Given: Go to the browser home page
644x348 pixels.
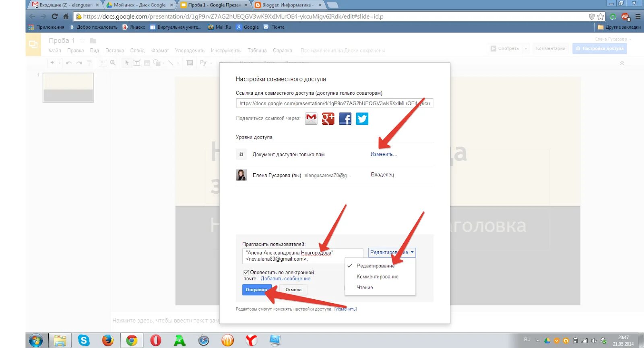Looking at the screenshot, I should pos(66,17).
